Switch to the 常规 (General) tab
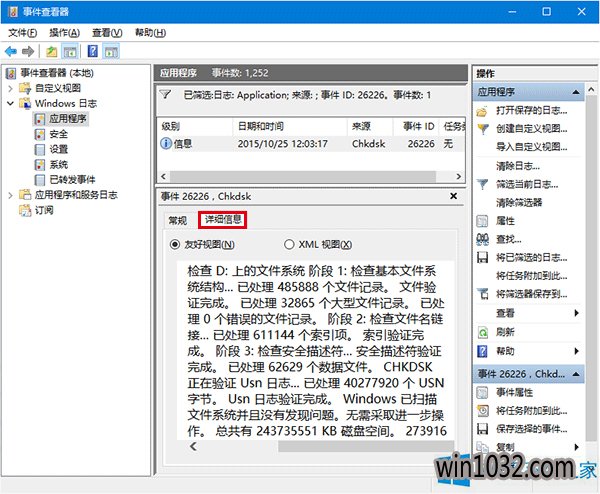This screenshot has height=494, width=600. (177, 219)
